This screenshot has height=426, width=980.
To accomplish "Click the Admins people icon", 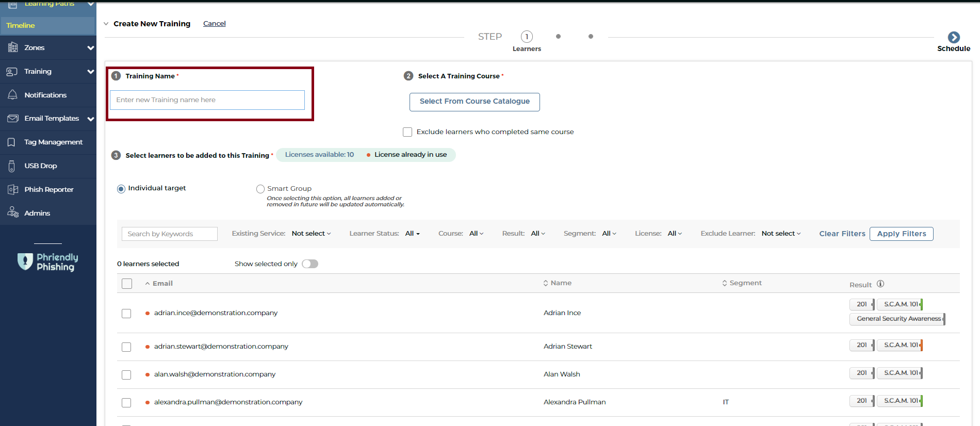I will (x=13, y=212).
